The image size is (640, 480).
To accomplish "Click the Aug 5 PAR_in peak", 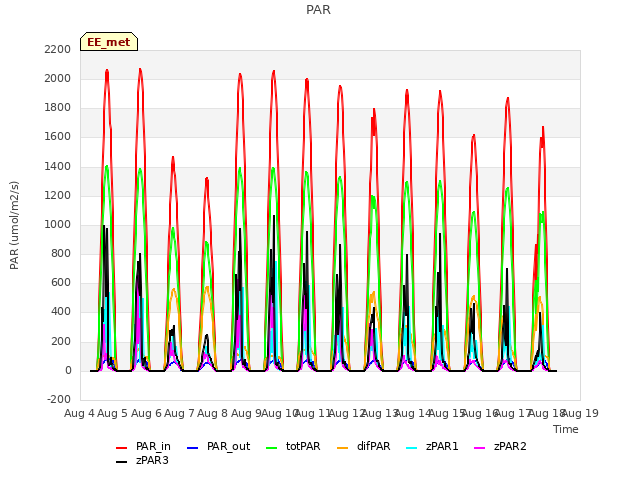I will (x=107, y=71).
